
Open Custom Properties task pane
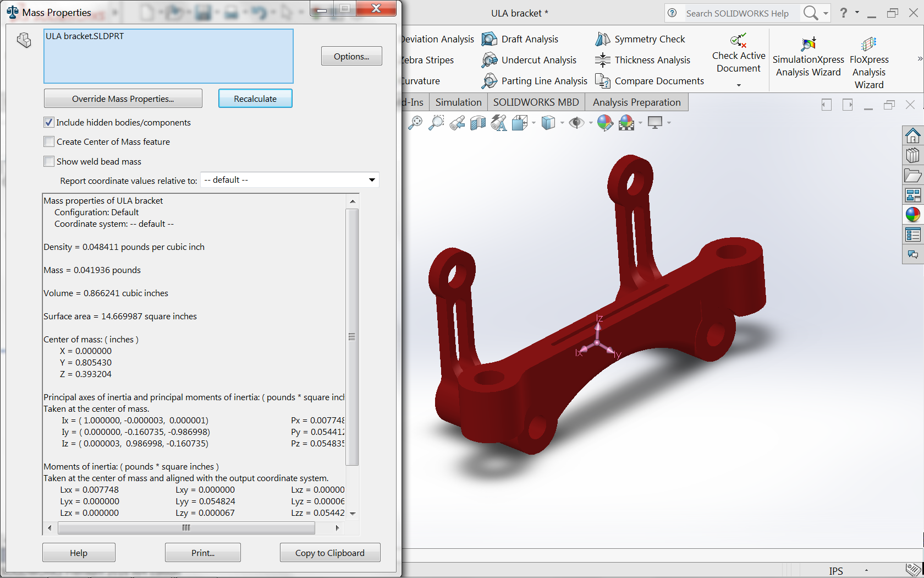(913, 235)
